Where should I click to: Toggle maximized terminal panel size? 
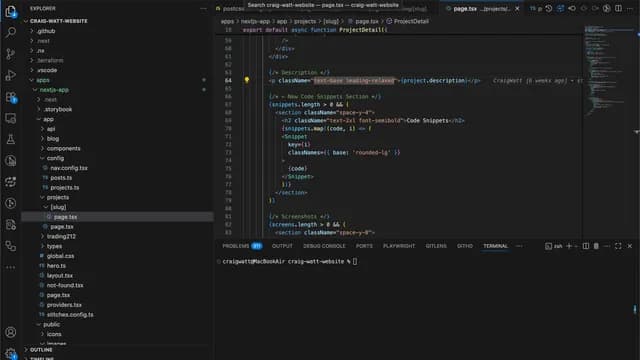618,246
